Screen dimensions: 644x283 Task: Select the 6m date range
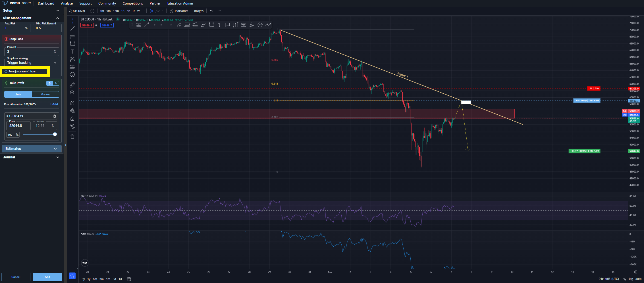95,279
